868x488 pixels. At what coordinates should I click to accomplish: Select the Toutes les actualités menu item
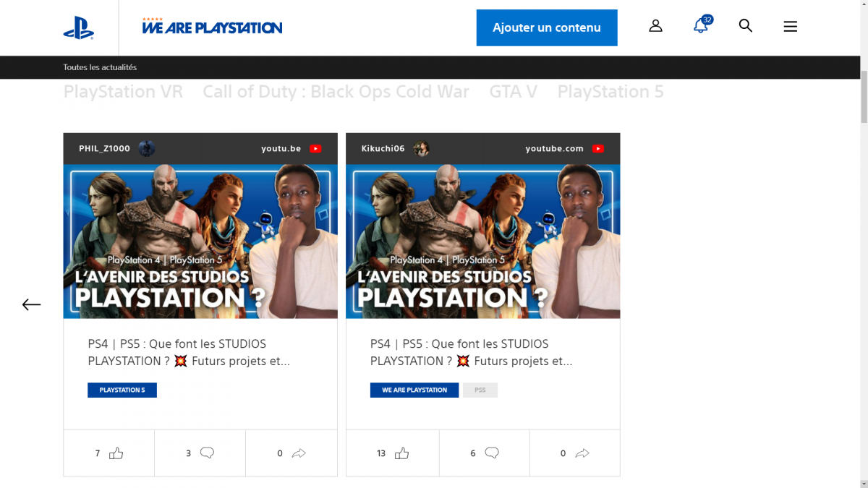[100, 67]
